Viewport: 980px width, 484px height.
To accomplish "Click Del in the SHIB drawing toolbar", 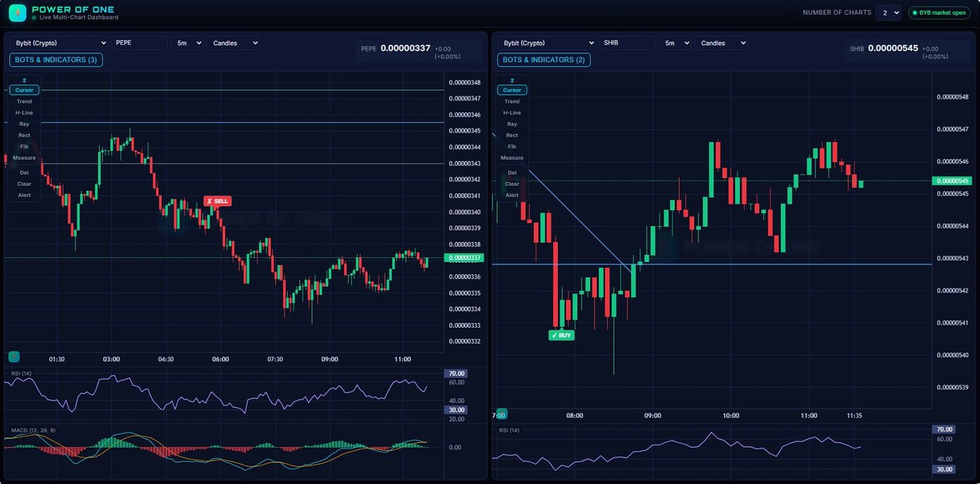I will [512, 172].
